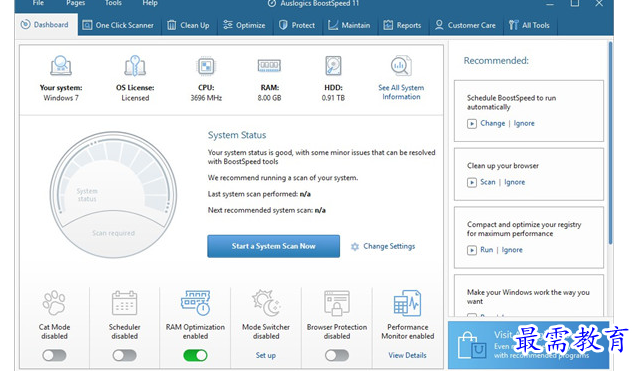Click Set up under Mode Switcher
637x371 pixels.
(x=266, y=355)
